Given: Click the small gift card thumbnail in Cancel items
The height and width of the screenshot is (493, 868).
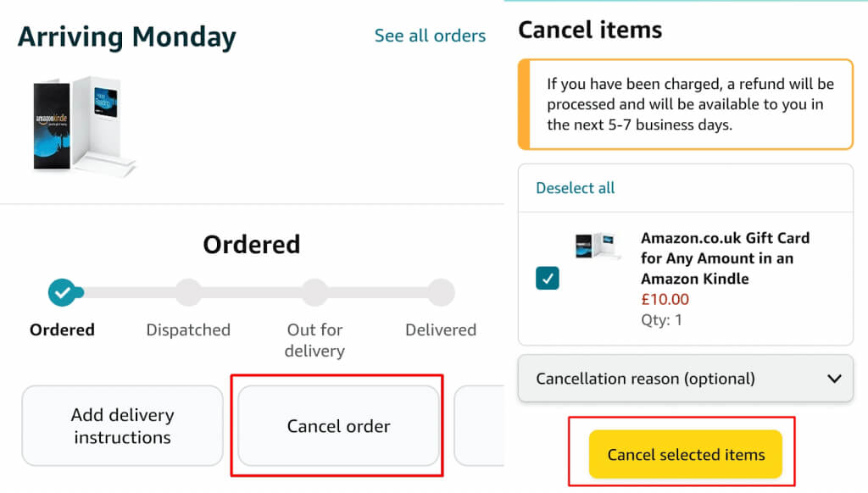Looking at the screenshot, I should coord(598,245).
